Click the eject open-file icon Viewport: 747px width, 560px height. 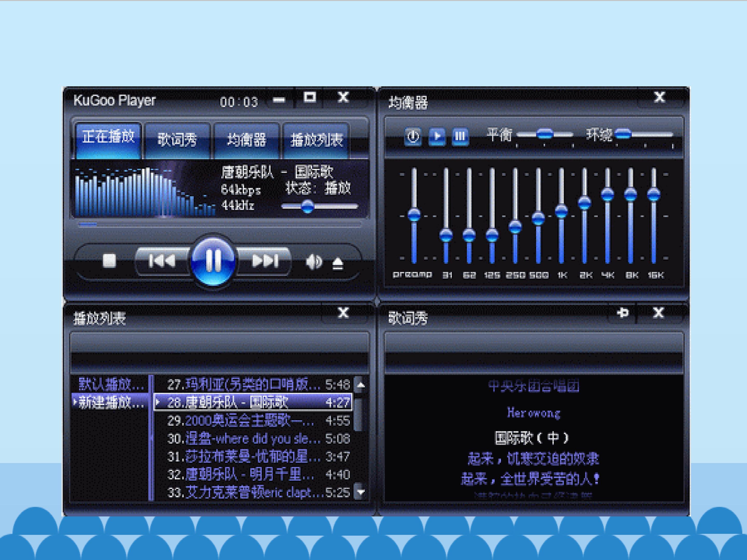[338, 264]
